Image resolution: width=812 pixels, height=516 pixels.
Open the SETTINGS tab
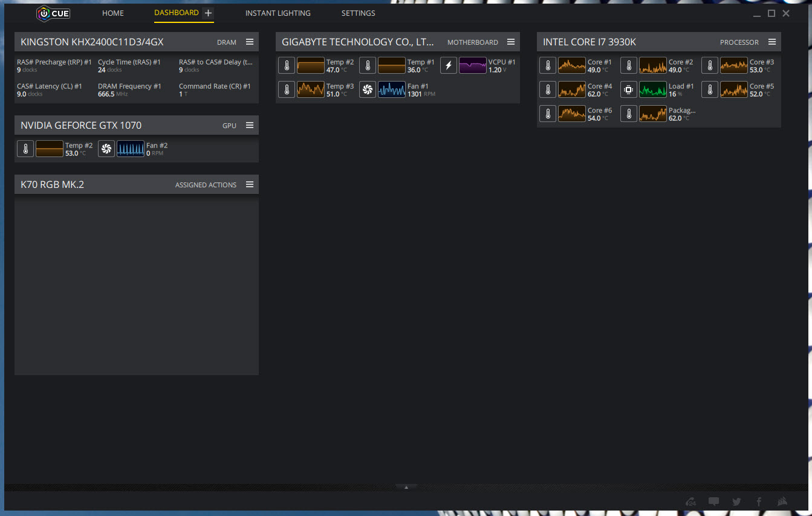pos(358,13)
